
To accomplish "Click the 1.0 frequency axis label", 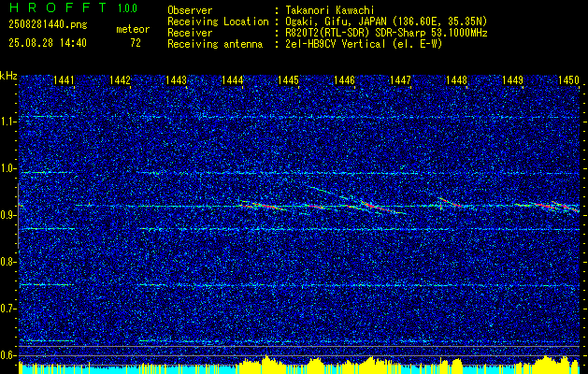I will click(8, 168).
